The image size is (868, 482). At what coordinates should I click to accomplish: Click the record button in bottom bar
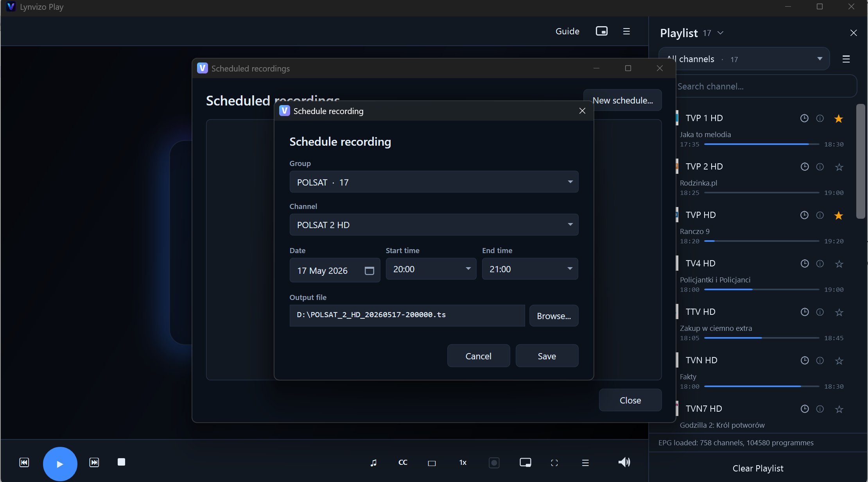point(494,463)
